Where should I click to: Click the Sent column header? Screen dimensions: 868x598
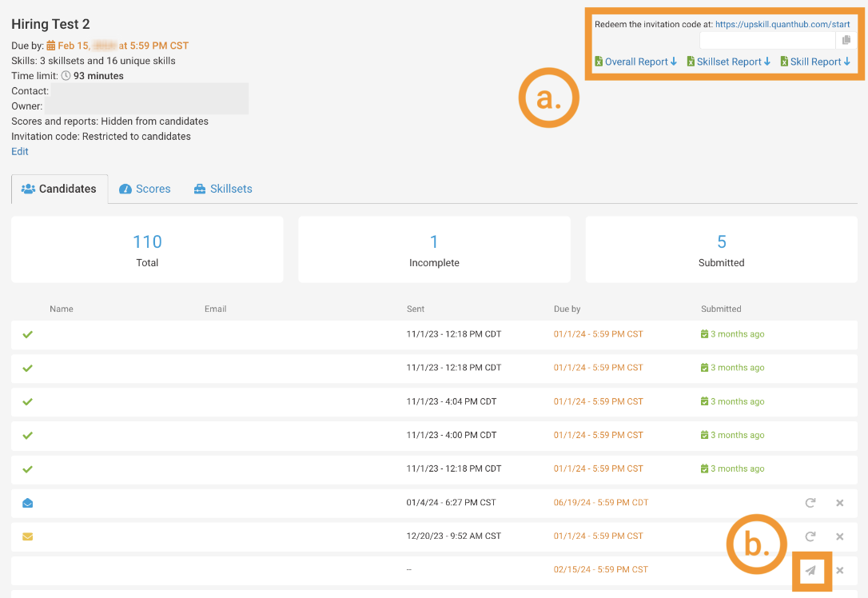[x=416, y=309]
